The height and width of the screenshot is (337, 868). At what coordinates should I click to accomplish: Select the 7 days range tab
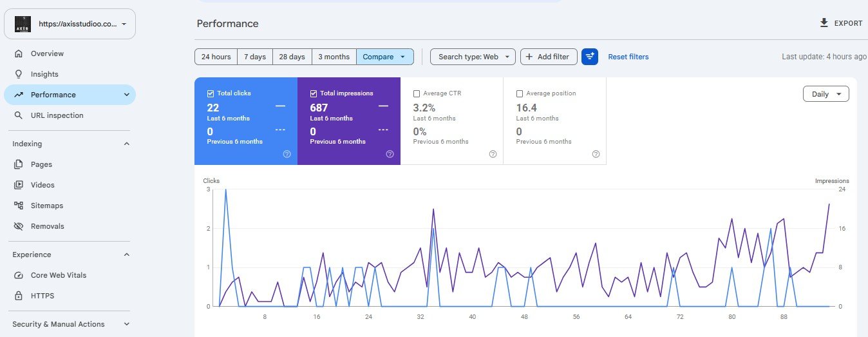point(255,57)
